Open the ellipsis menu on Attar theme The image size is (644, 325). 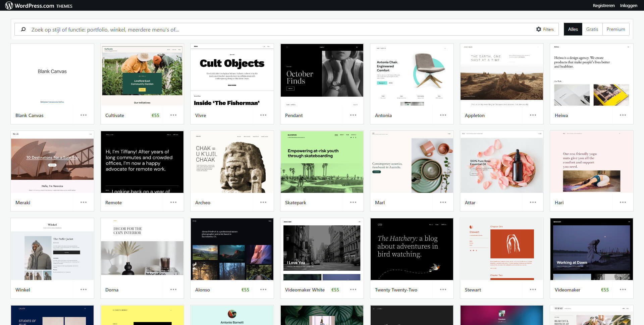tap(533, 202)
